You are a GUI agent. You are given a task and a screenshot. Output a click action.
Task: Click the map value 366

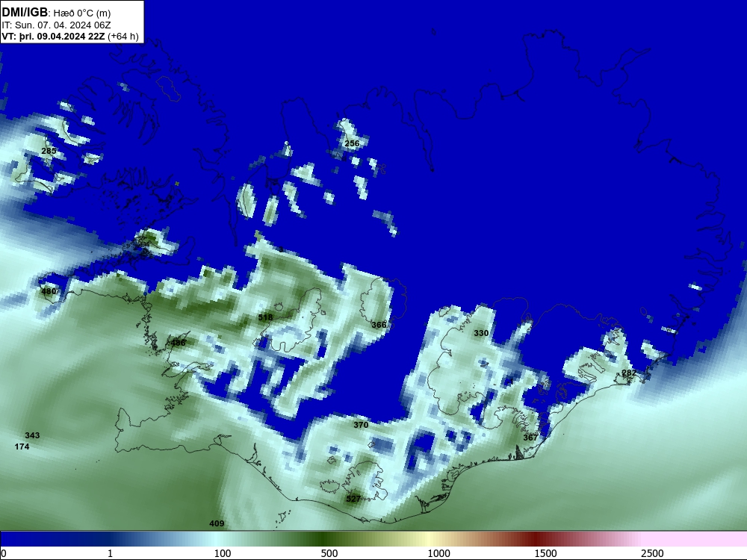[379, 325]
